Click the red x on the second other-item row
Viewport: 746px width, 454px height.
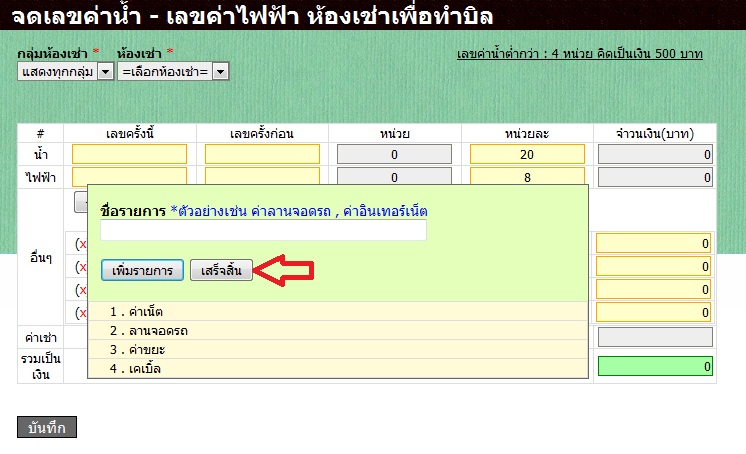[81, 267]
